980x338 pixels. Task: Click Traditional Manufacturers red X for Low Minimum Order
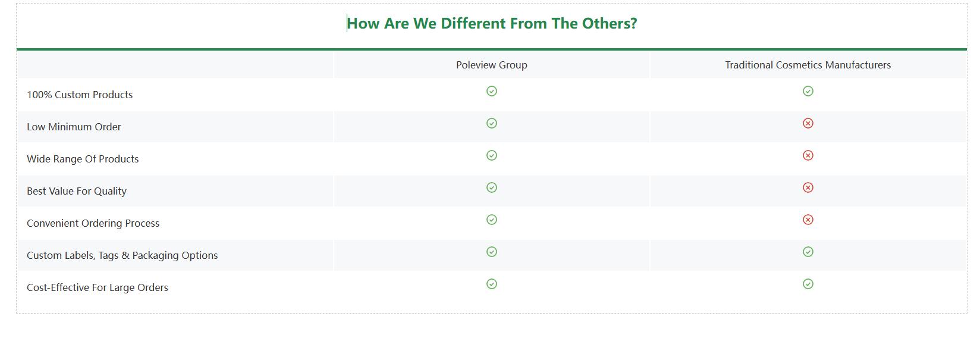(808, 123)
